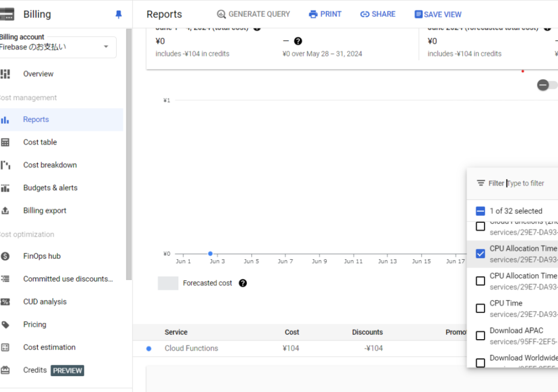Click the Forecasted cost gray legend swatch
The height and width of the screenshot is (392, 558).
click(168, 283)
